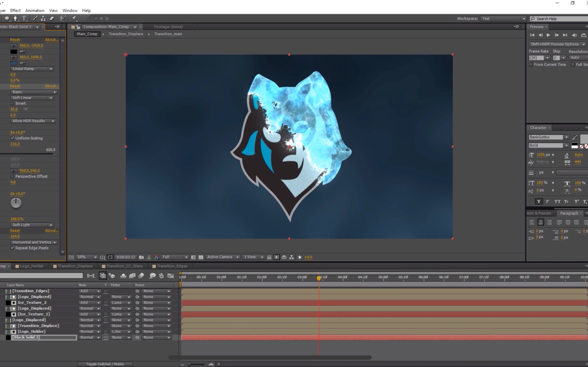Toggle transparency grid in the viewer
Screen dimensions: 588x367
point(201,257)
